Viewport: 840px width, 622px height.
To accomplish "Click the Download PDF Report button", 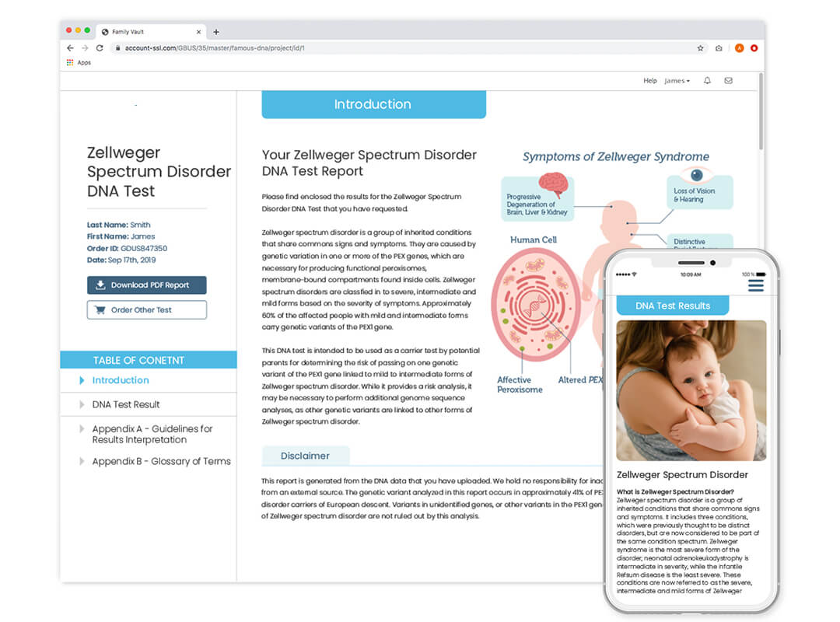I will point(147,285).
